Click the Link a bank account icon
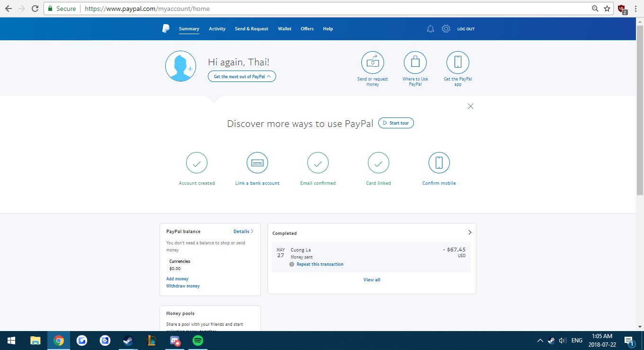The image size is (644, 350). point(257,163)
